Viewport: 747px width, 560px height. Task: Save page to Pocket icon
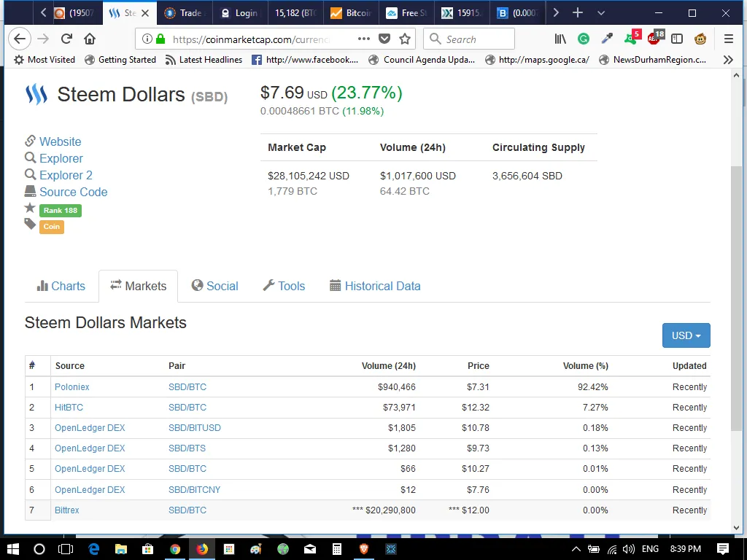point(384,39)
